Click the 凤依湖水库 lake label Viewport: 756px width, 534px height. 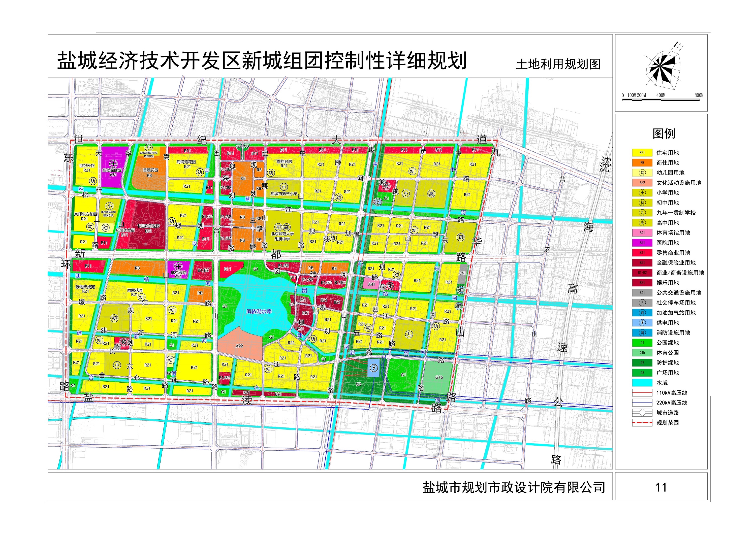pos(259,311)
